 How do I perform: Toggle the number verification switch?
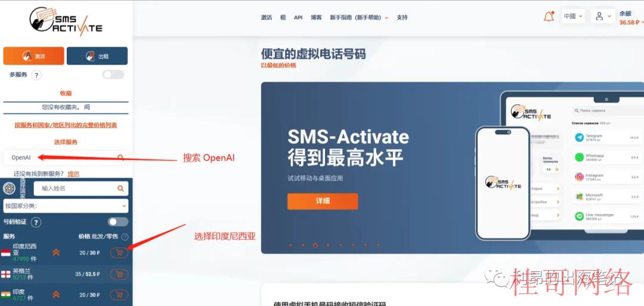click(x=118, y=222)
